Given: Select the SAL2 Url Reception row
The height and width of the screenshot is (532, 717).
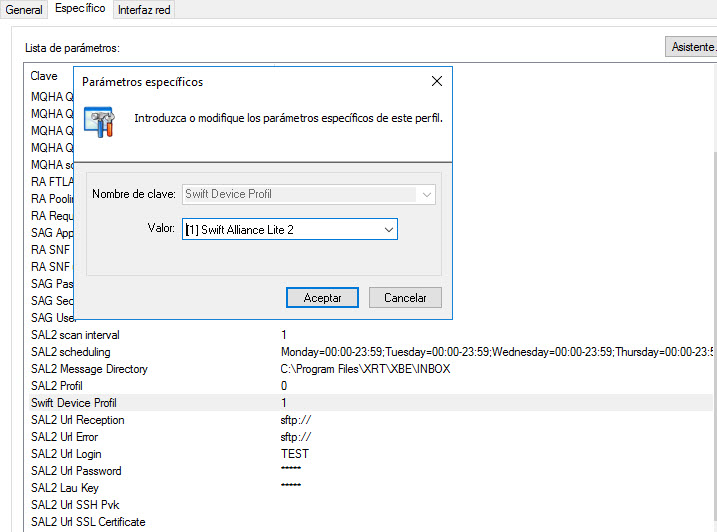Looking at the screenshot, I should (78, 420).
